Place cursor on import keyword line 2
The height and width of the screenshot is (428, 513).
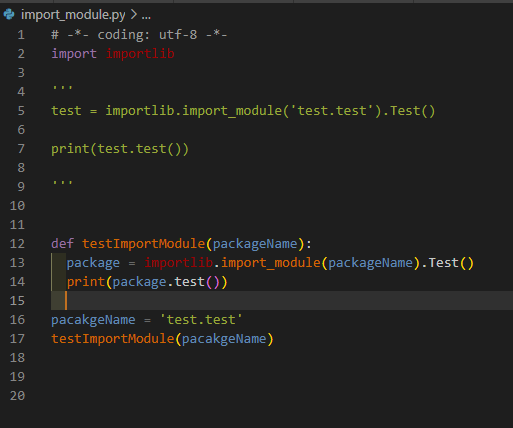(74, 54)
